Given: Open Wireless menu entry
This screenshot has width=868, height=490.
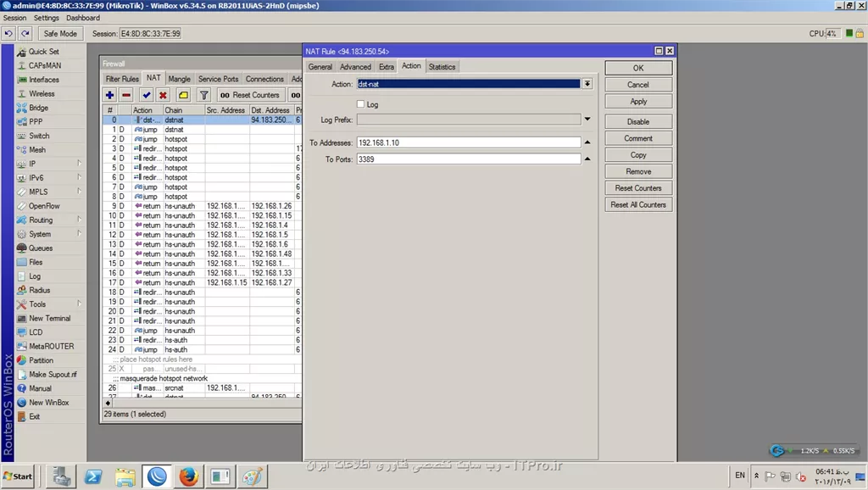Looking at the screenshot, I should pos(42,93).
